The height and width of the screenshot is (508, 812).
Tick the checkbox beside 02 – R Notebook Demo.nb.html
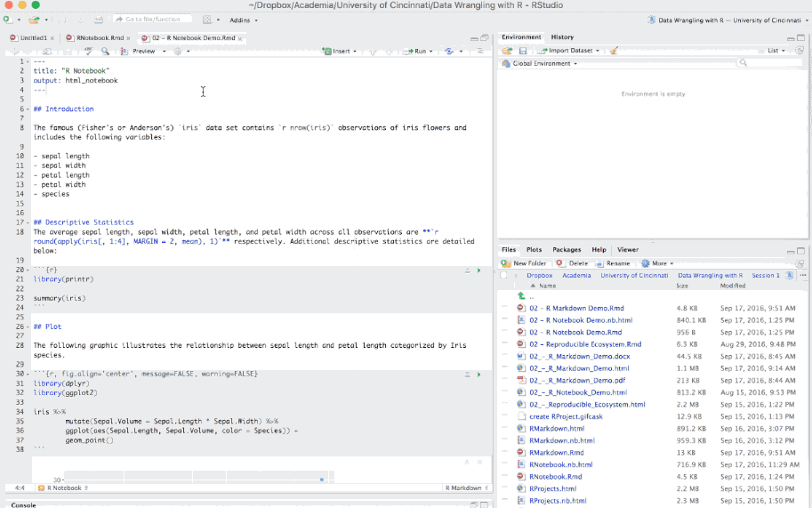tap(505, 319)
